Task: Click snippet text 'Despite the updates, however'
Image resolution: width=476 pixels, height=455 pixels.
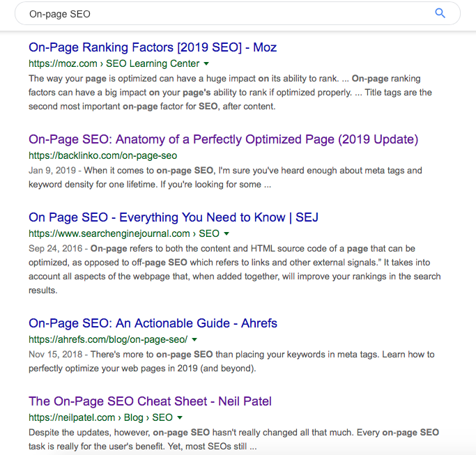Action: 89,433
